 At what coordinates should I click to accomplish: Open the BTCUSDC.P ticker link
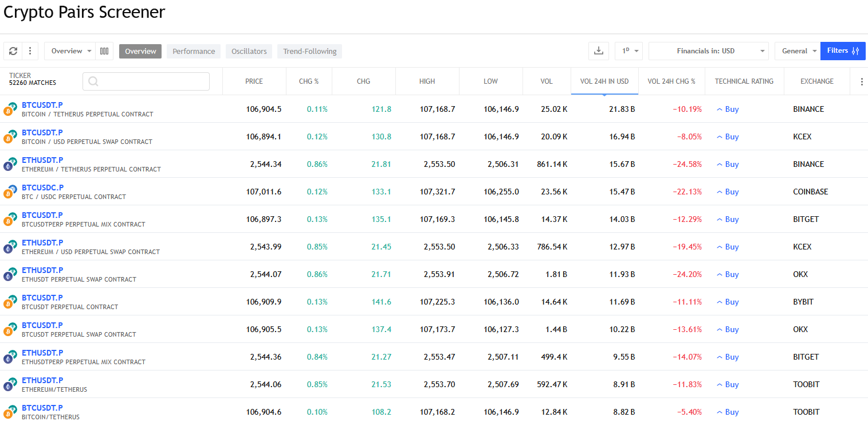42,188
